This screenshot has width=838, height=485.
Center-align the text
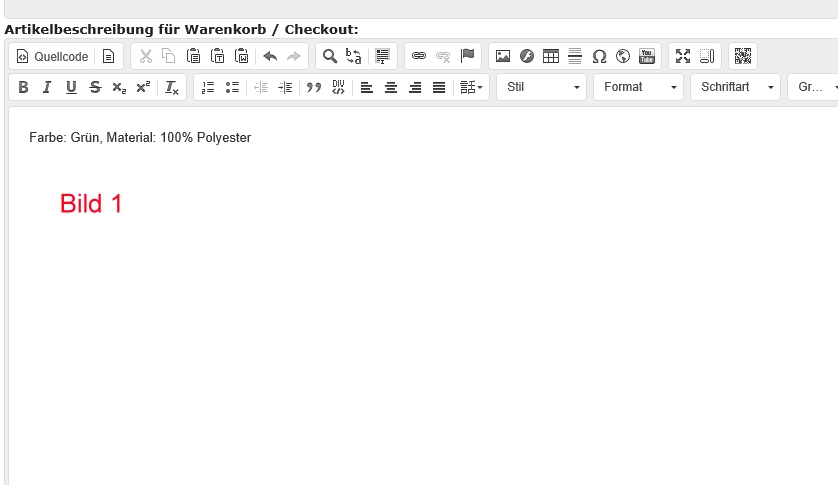click(x=391, y=88)
